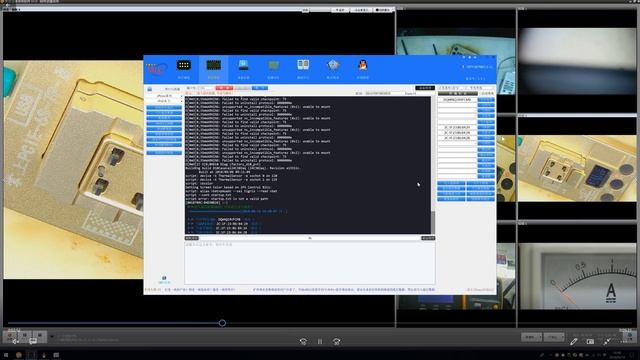Click the diagonal resize arrows icon in player bar
This screenshot has height=360, width=640.
[x=607, y=341]
